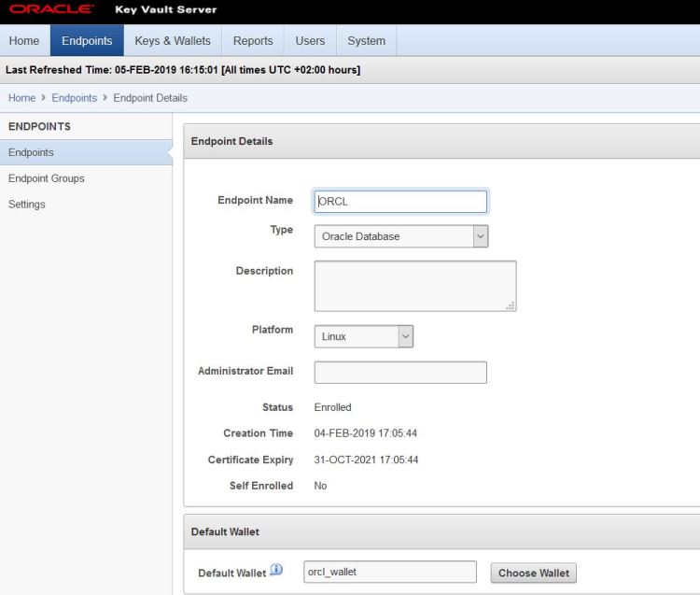The width and height of the screenshot is (700, 595).
Task: Expand the Platform dropdown showing Linux
Action: 364,336
